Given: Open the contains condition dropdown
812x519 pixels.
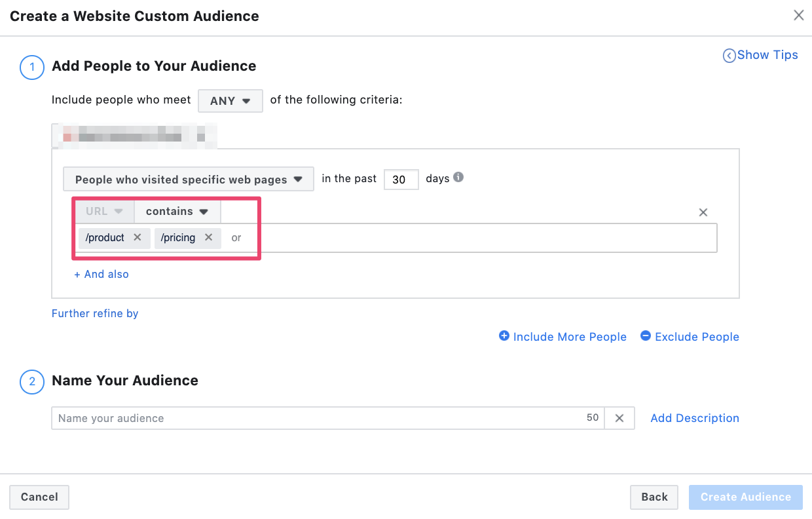Looking at the screenshot, I should click(x=177, y=212).
